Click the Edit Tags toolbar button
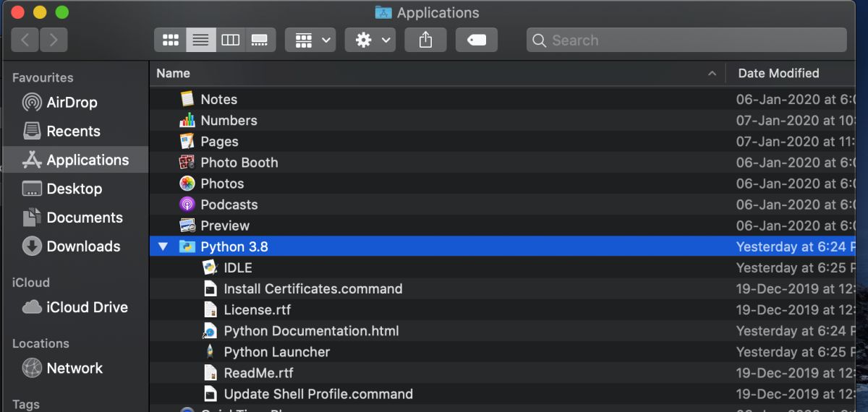The image size is (868, 412). coord(477,40)
